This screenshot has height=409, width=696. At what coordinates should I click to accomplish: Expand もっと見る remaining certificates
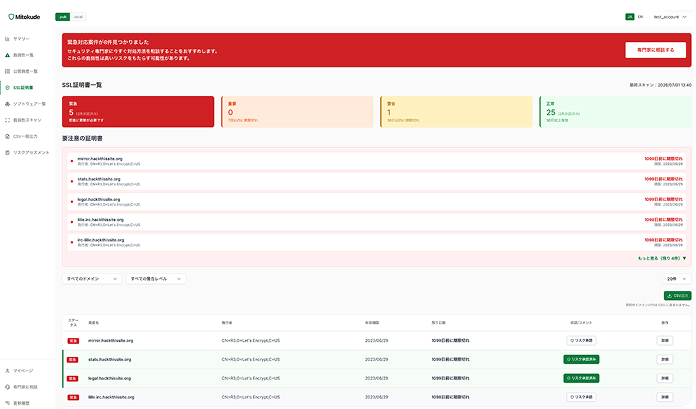click(662, 258)
